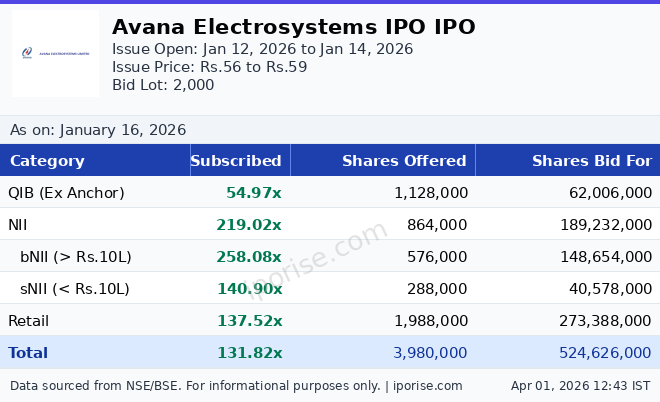Click the Issue Price Rs.56 to Rs.59 text
660x402 pixels.
pyautogui.click(x=209, y=67)
